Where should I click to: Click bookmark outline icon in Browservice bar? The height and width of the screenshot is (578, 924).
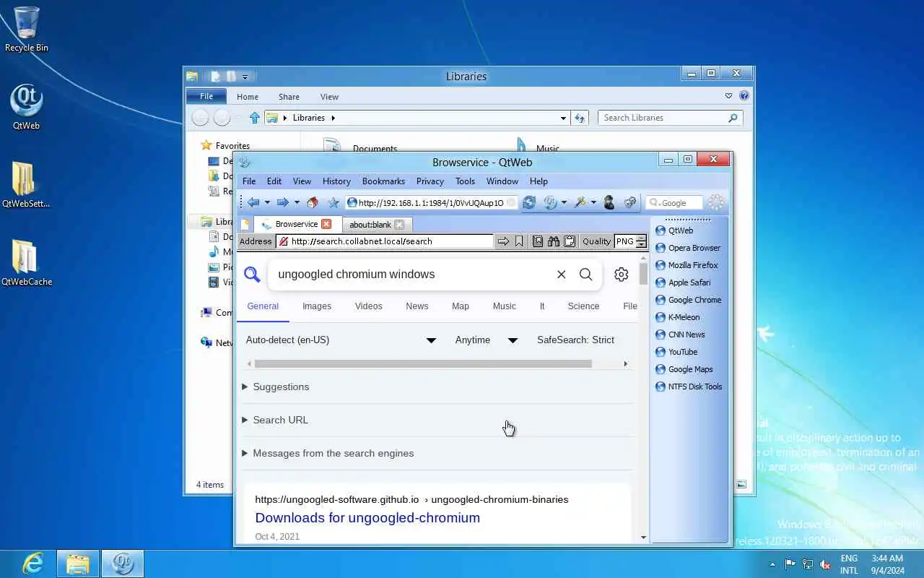(x=519, y=241)
